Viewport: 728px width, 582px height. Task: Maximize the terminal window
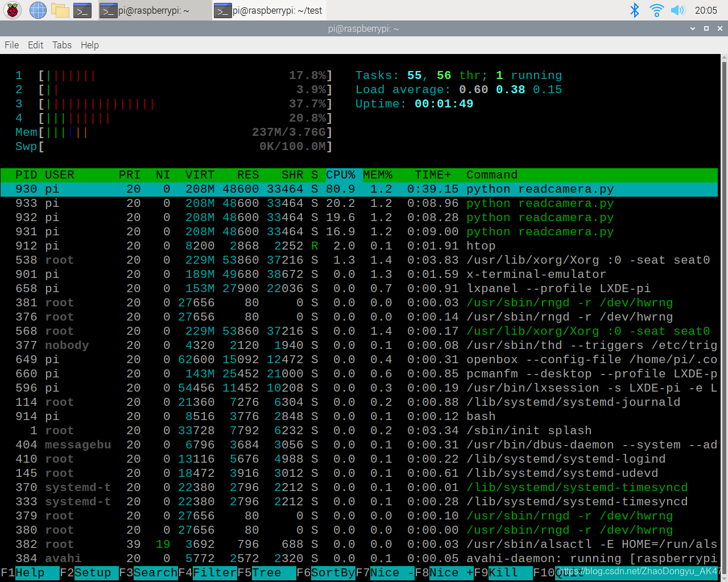point(706,28)
